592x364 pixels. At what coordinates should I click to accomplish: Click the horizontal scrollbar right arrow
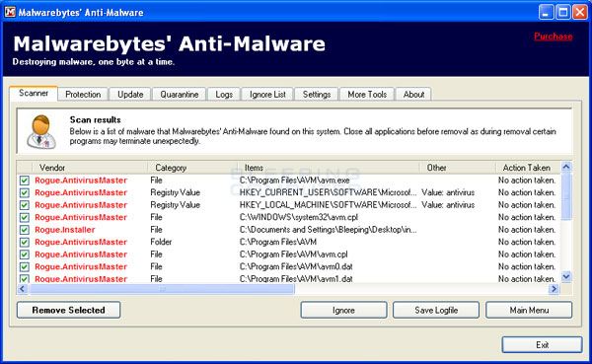coord(555,289)
